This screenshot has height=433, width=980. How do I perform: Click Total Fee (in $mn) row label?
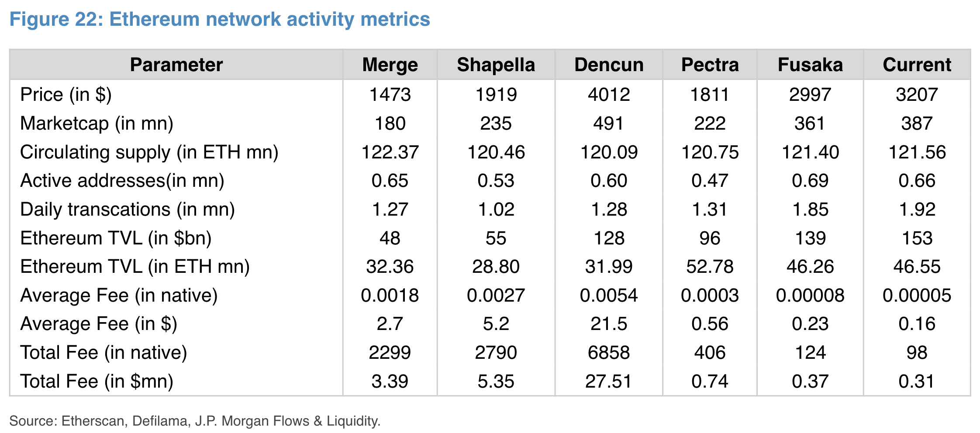coord(97,381)
